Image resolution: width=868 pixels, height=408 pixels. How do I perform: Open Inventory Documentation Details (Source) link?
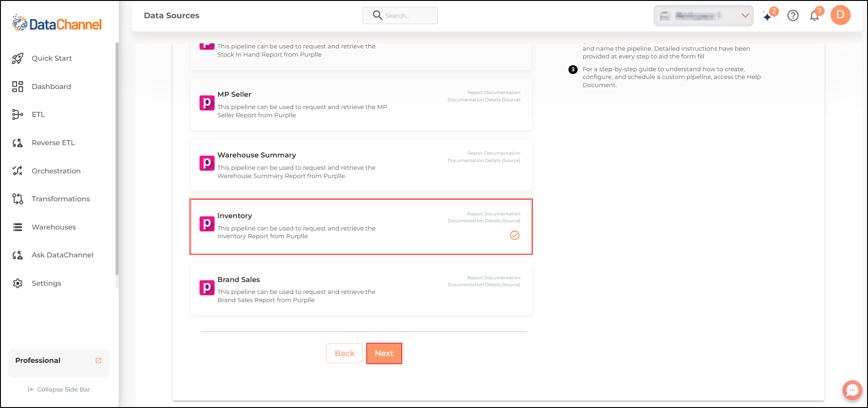click(484, 221)
